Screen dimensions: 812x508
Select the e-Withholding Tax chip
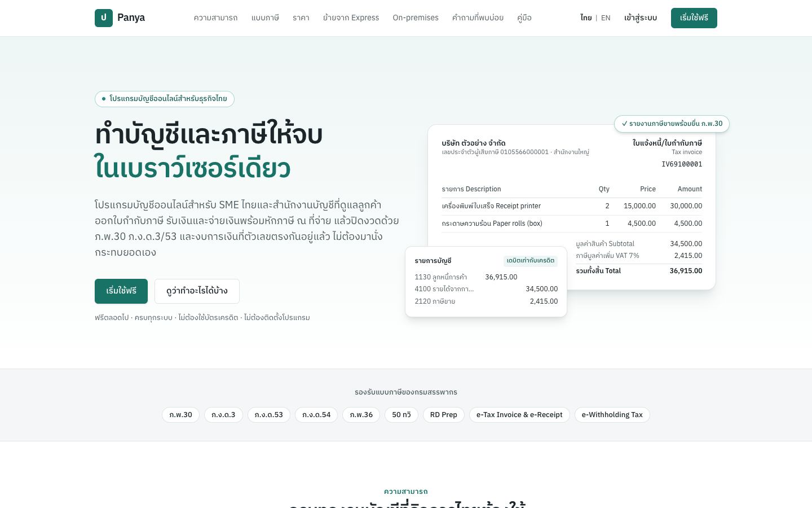612,415
